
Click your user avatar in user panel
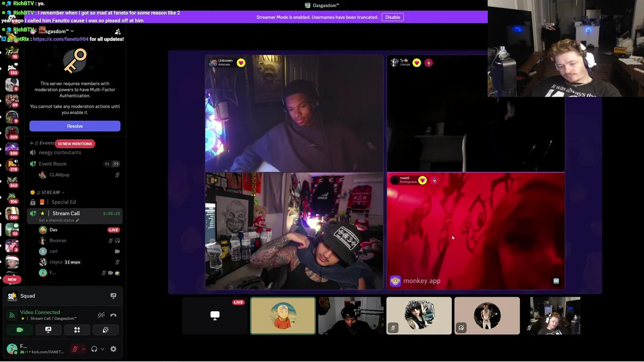point(12,349)
